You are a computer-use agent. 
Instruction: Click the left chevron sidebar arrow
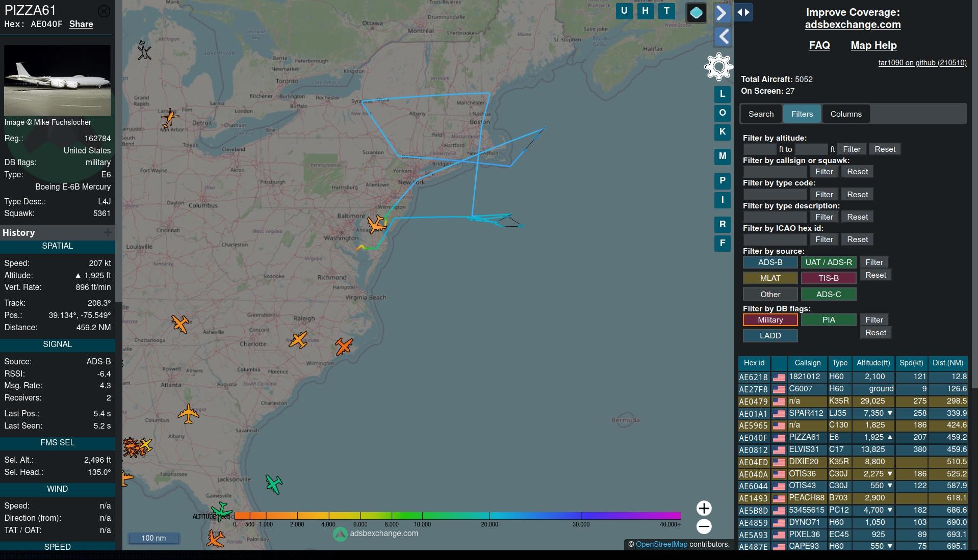tap(722, 37)
